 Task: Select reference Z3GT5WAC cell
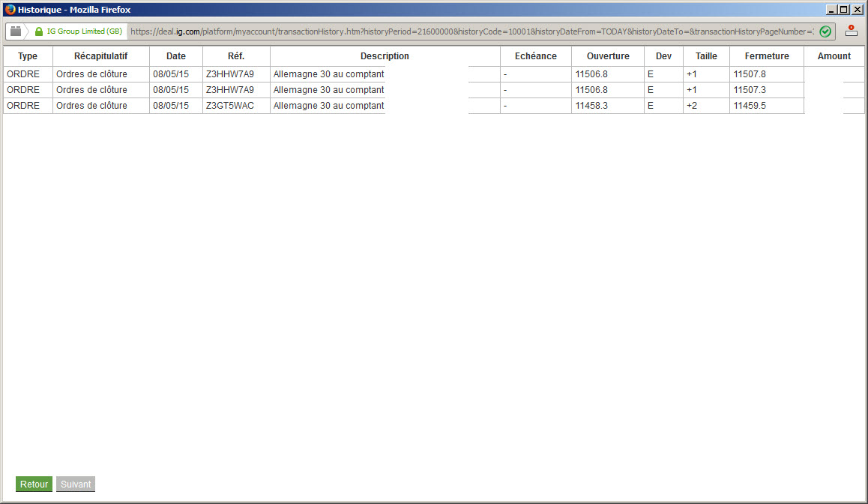(236, 106)
